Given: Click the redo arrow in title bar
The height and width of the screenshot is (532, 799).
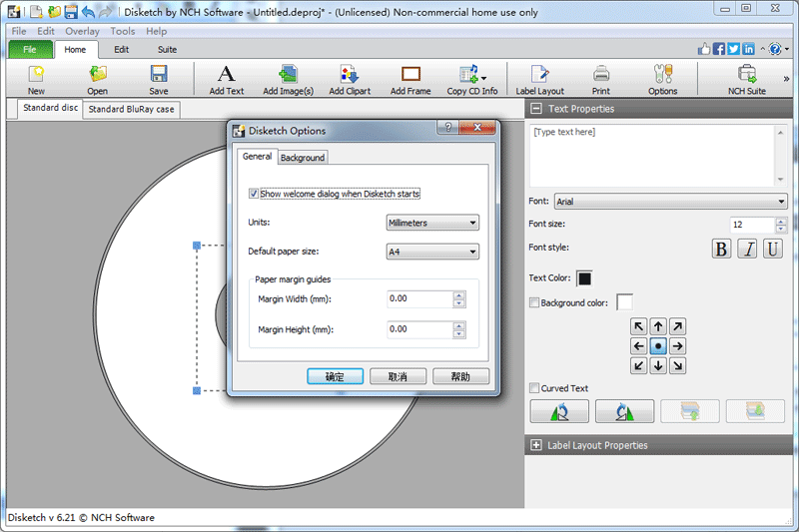Looking at the screenshot, I should point(105,11).
